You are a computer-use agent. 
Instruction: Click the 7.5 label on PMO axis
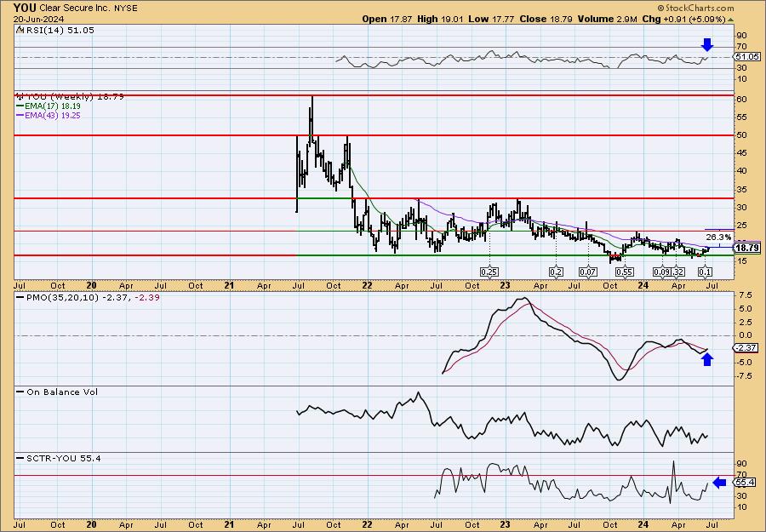tap(746, 295)
